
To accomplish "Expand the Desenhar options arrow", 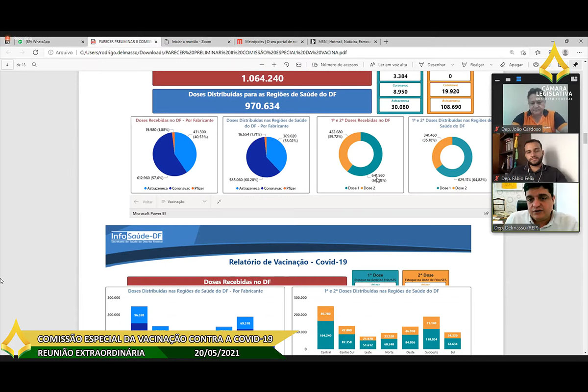I will coord(452,65).
